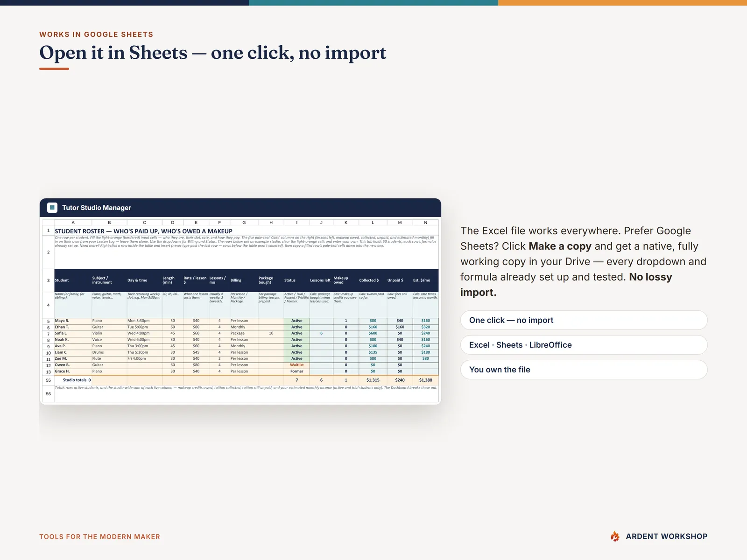Screen dimensions: 747x560
Task: Click the 'Unpaid $' column header cell
Action: (400, 280)
